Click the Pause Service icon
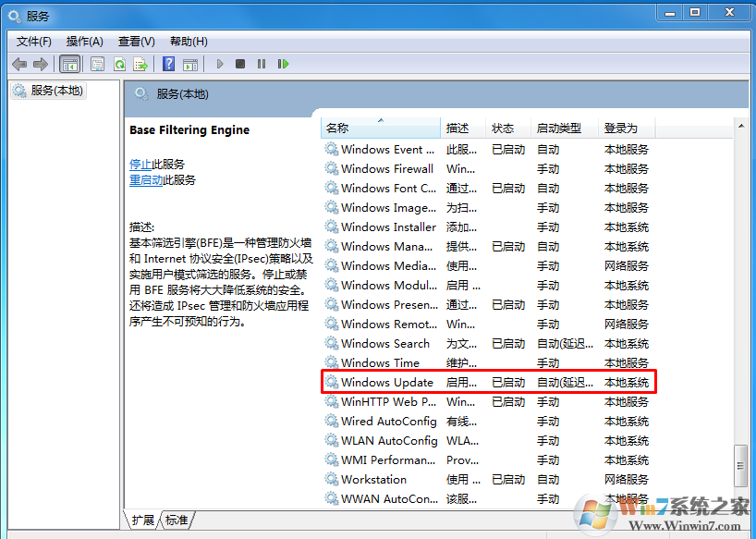756x539 pixels. (x=262, y=64)
